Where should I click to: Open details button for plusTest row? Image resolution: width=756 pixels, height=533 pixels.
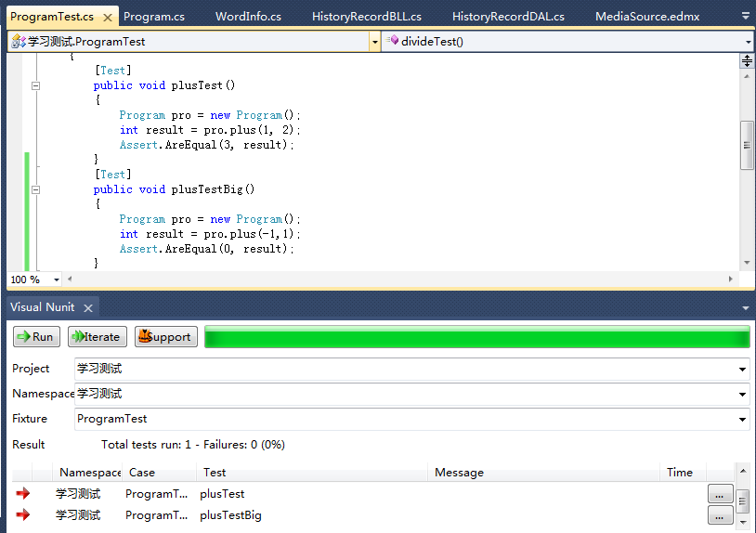[x=720, y=494]
